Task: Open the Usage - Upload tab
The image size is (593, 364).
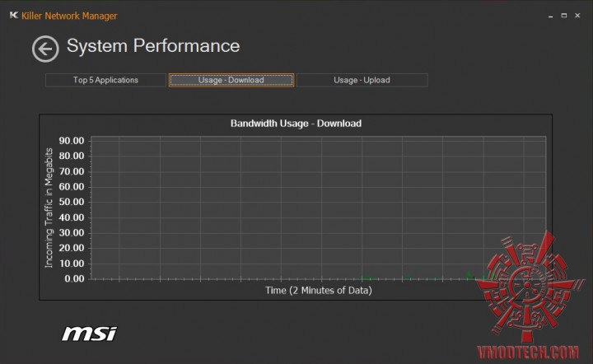Action: (362, 80)
